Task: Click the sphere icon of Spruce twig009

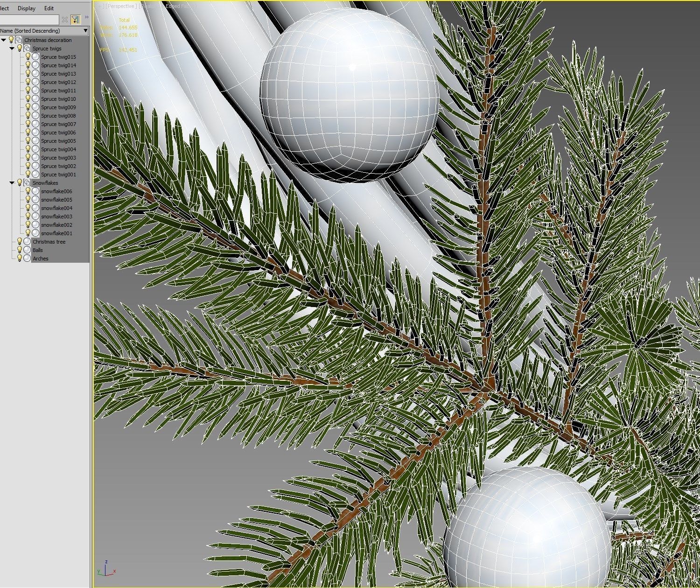Action: click(35, 107)
